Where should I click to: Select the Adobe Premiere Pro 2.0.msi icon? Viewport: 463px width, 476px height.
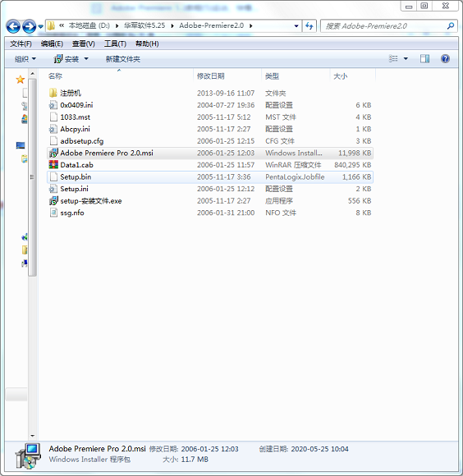point(53,153)
